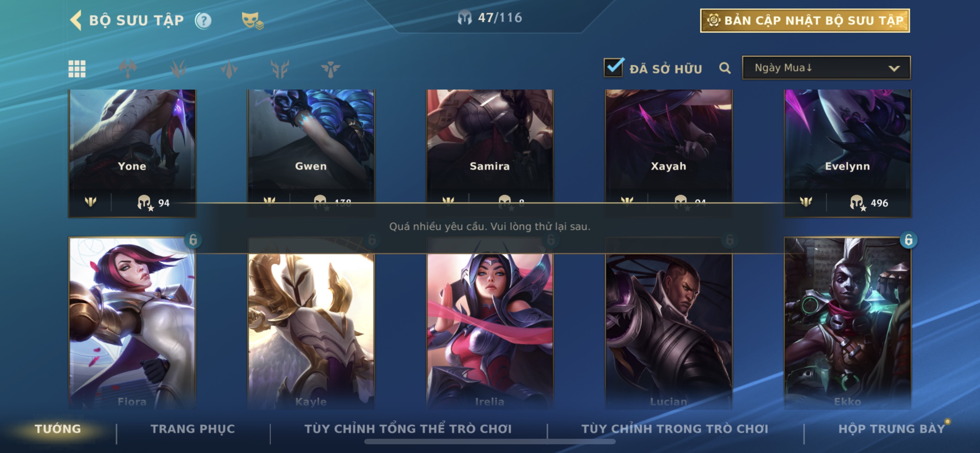Open the Yone champion card
Image resolution: width=980 pixels, height=453 pixels.
pyautogui.click(x=132, y=153)
